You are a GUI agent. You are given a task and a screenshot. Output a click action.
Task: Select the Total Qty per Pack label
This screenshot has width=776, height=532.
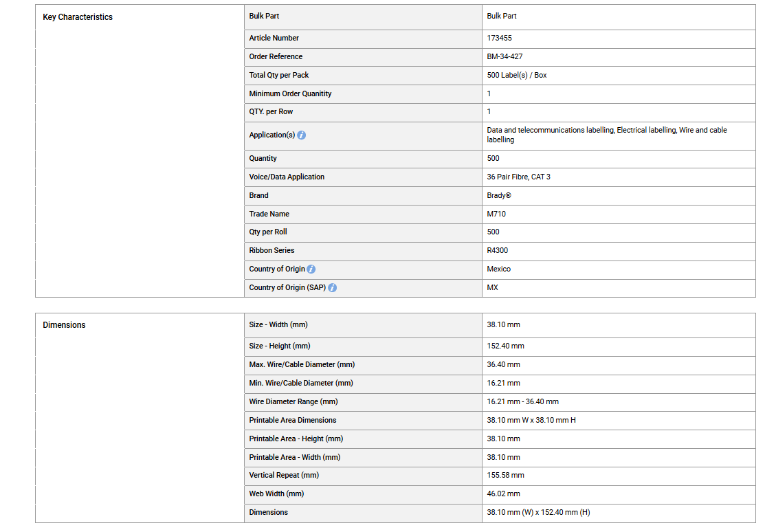[278, 75]
